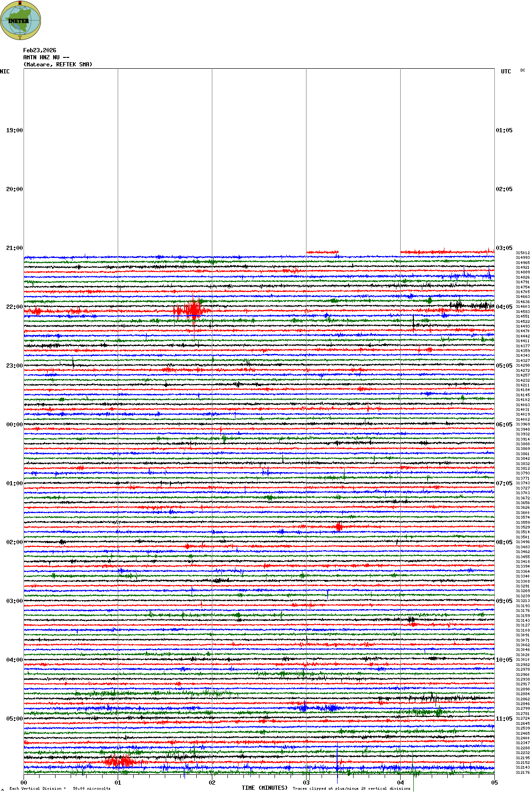The height and width of the screenshot is (795, 532).
Task: Click the 04:05 UTC time label
Action: (x=504, y=307)
